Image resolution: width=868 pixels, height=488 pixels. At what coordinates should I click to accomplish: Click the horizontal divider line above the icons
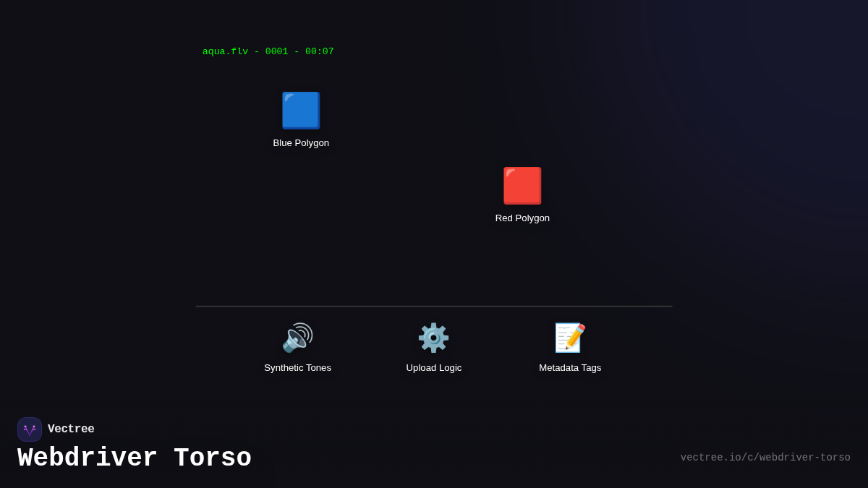click(434, 305)
